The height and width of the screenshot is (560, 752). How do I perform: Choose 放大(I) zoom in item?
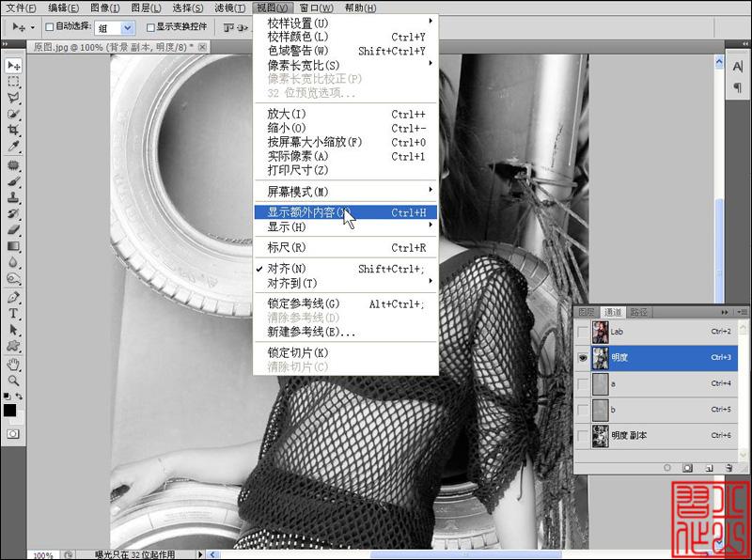click(x=345, y=114)
